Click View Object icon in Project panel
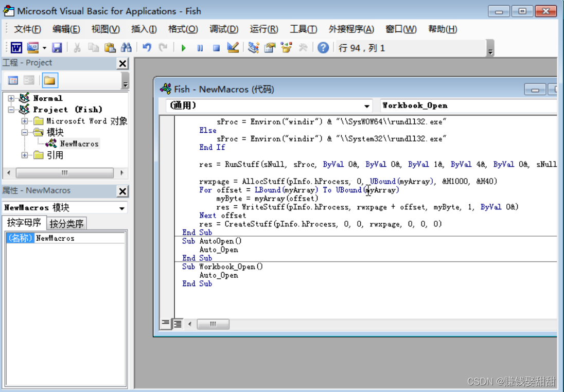 click(x=29, y=80)
